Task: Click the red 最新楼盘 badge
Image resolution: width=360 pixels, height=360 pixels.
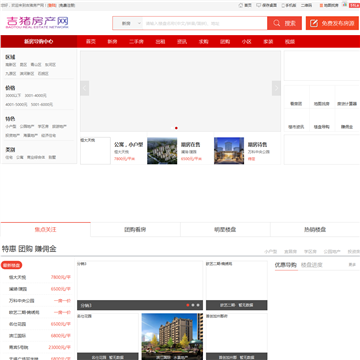Action: coord(12,265)
